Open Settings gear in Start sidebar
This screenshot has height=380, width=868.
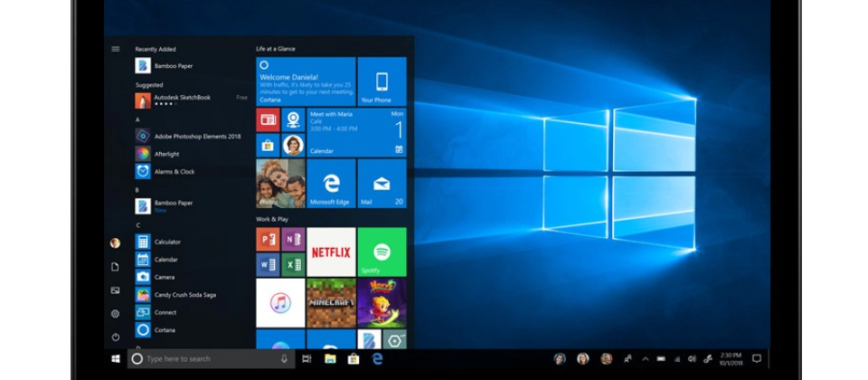pyautogui.click(x=115, y=314)
